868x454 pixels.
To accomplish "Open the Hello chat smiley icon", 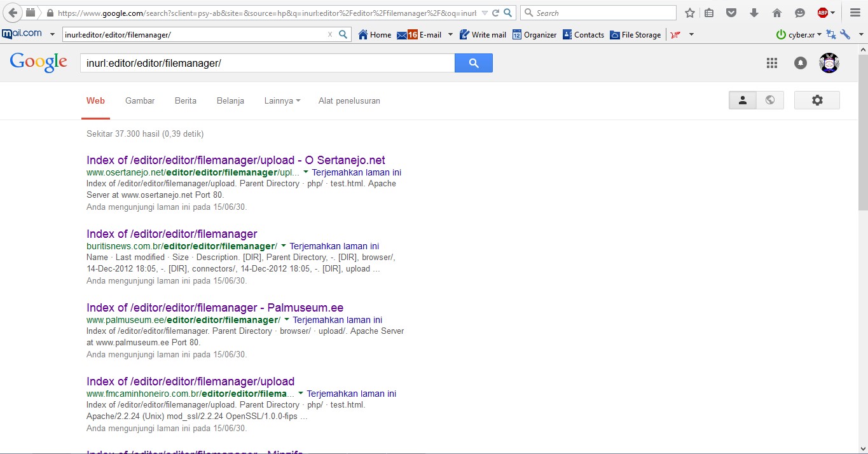I will point(799,13).
